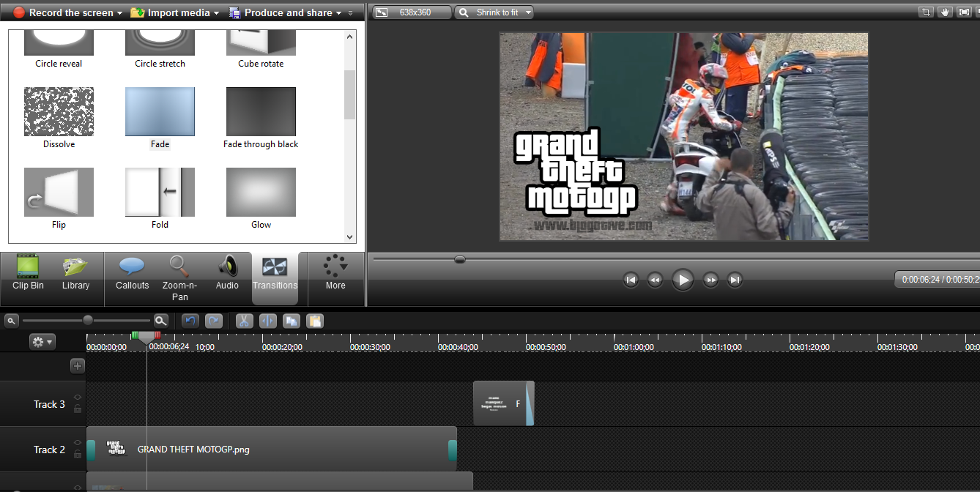
Task: Open the Clip Bin tab
Action: click(28, 272)
